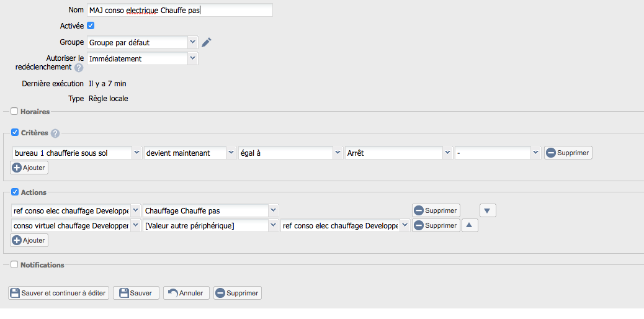
Task: Expand the Immédiatement redéclenchement dropdown
Action: 143,58
